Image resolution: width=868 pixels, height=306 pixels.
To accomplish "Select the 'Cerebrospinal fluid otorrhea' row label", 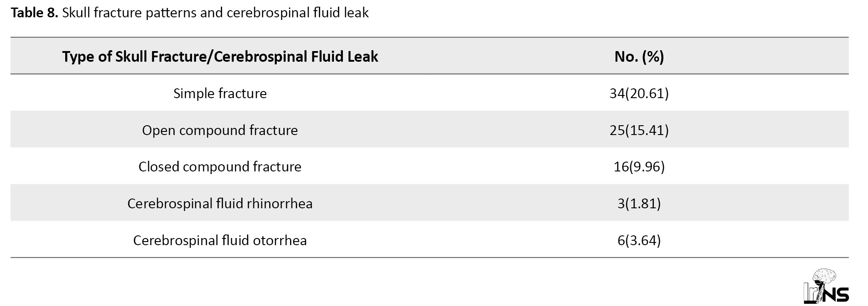I will 220,241.
